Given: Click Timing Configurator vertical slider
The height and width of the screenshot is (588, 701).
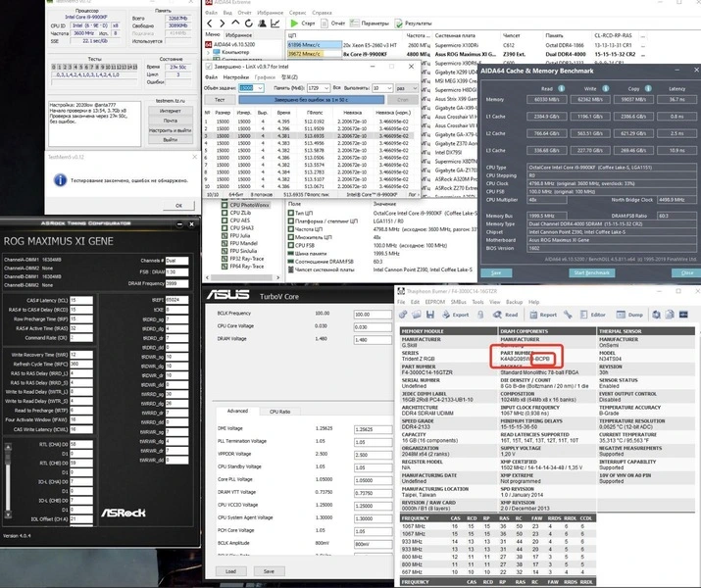Looking at the screenshot, I should 8,480.
